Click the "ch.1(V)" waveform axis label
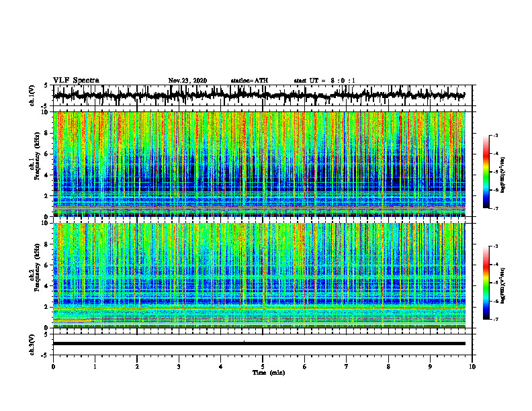Screen dimensions: 532x411 click(32, 95)
